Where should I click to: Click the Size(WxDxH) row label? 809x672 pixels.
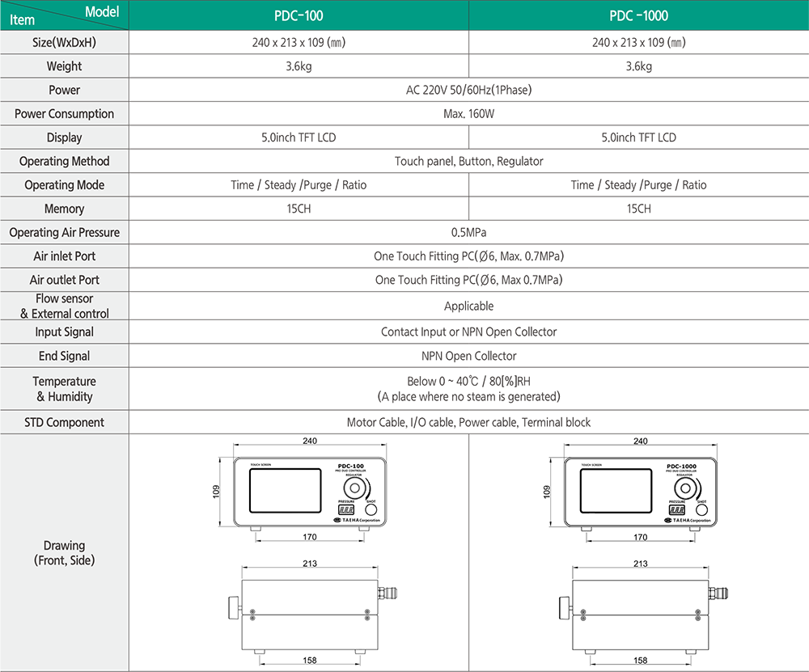pyautogui.click(x=64, y=43)
